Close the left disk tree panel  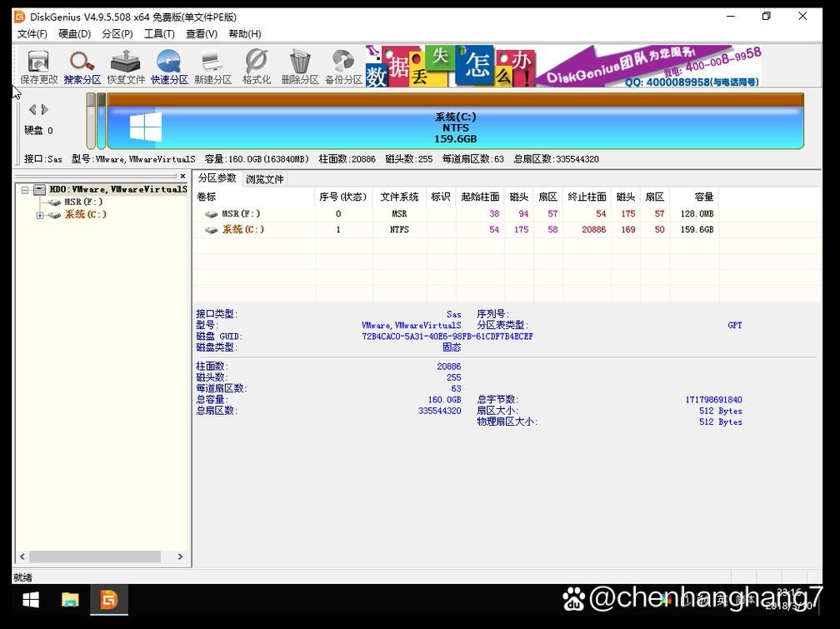tap(182, 177)
